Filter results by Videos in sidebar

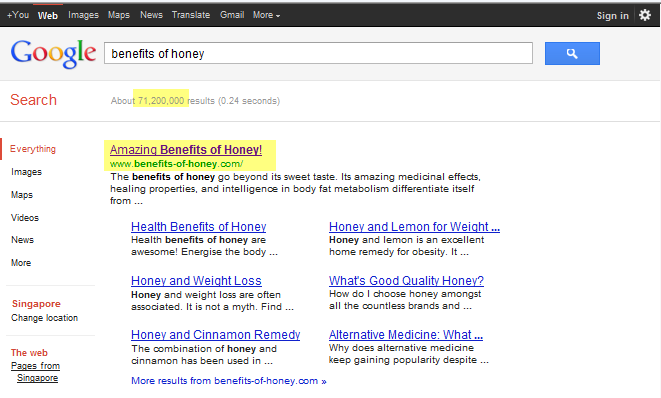tap(25, 218)
